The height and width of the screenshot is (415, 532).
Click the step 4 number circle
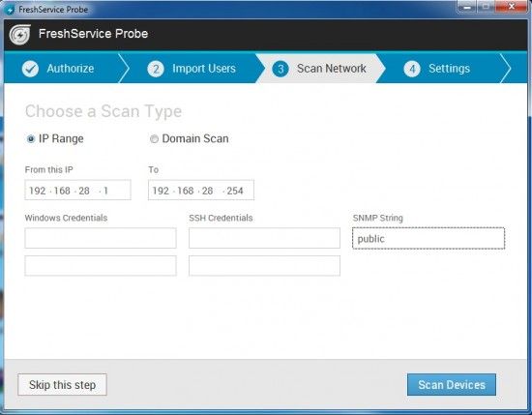412,69
